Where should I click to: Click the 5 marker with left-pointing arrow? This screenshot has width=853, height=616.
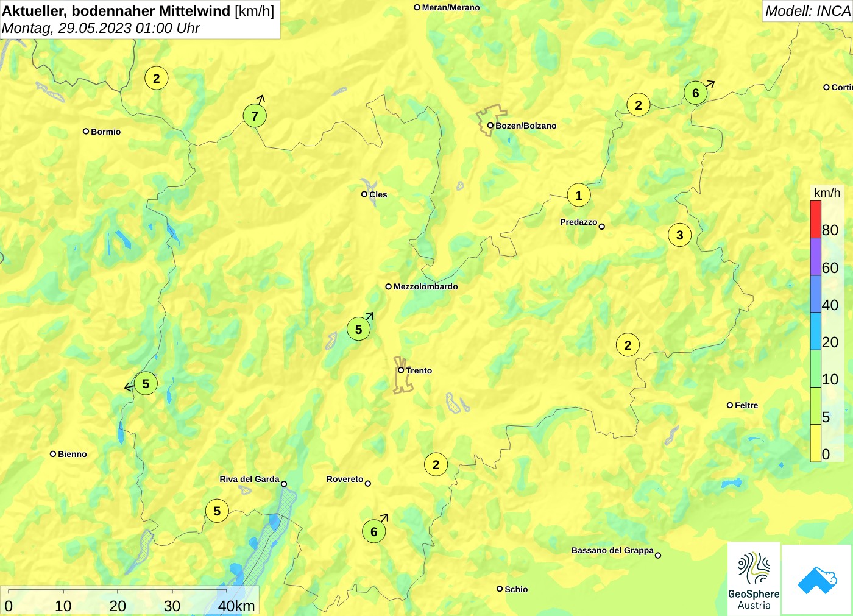point(146,383)
